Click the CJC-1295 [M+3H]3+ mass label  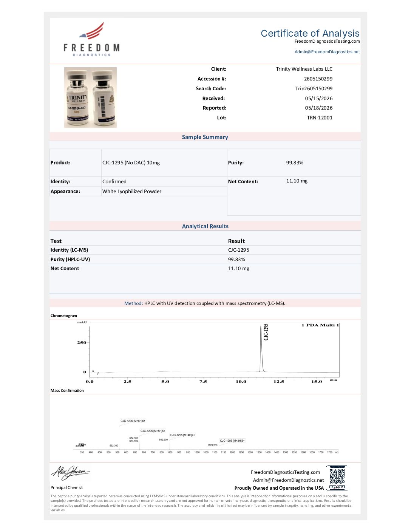[232, 441]
